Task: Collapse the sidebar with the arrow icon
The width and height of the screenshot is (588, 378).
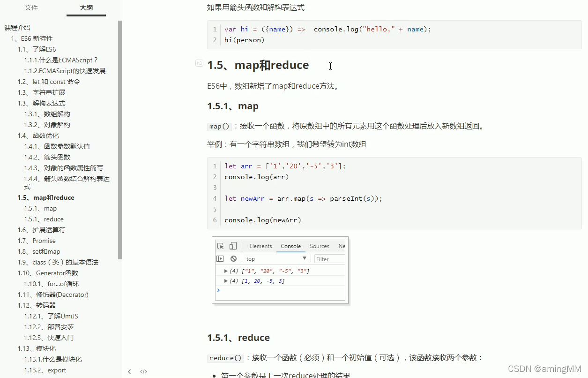Action: click(x=130, y=372)
